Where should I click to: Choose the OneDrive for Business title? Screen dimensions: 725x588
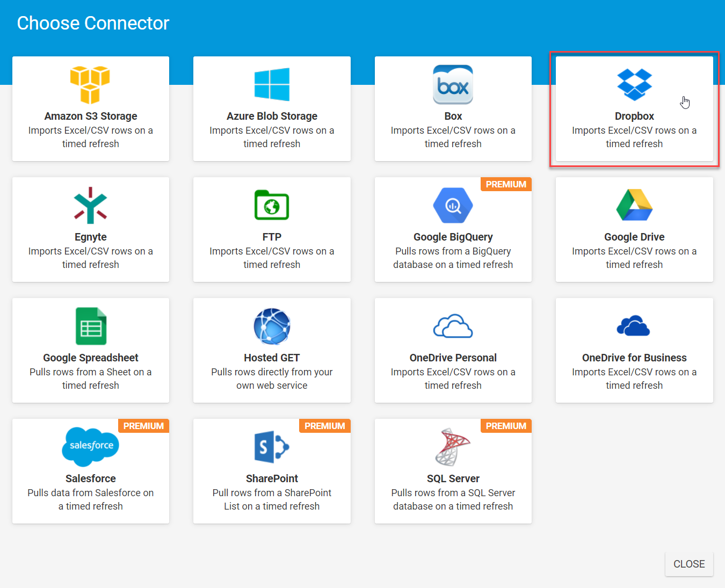634,358
